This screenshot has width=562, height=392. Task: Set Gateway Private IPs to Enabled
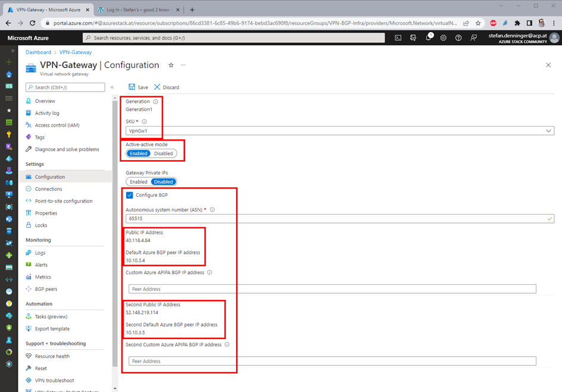coord(139,182)
